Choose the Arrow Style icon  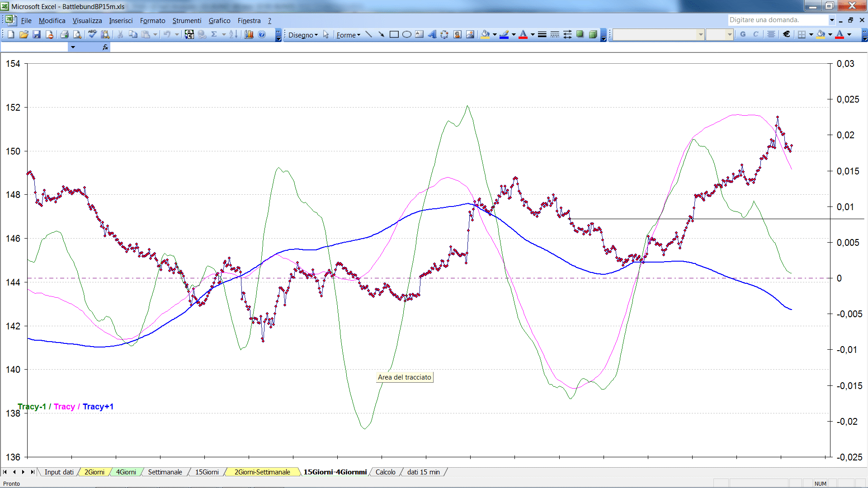(568, 34)
